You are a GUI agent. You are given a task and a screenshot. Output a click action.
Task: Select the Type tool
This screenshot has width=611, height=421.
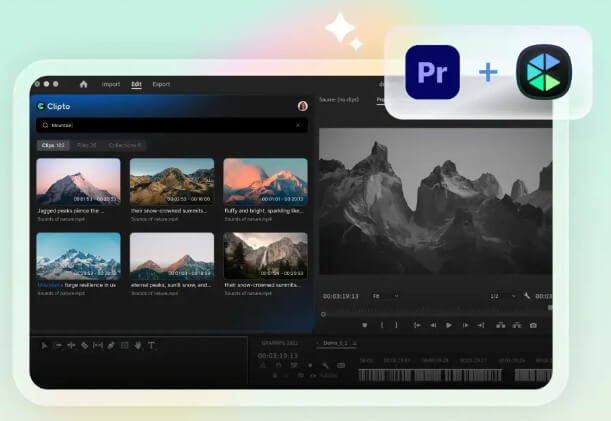[151, 345]
